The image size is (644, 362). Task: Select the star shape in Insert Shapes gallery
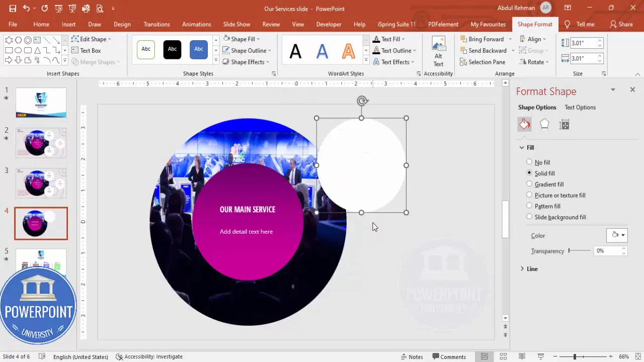(x=9, y=40)
